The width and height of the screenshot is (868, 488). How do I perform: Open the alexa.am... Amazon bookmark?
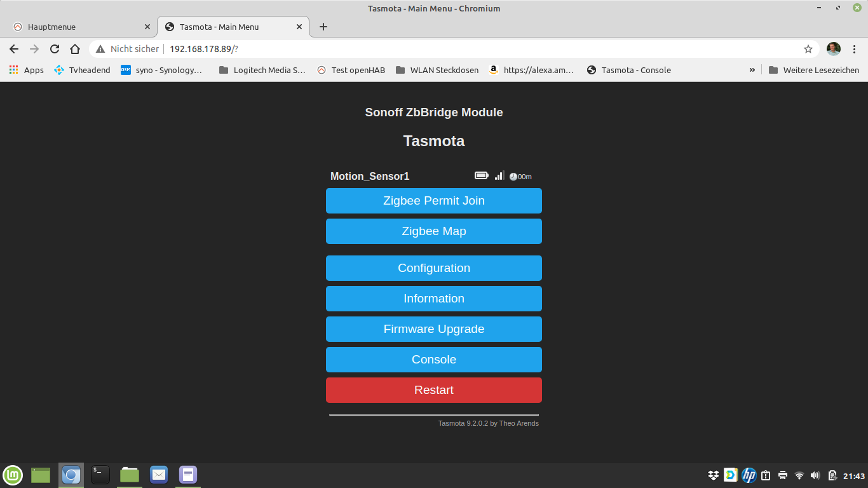(x=532, y=70)
